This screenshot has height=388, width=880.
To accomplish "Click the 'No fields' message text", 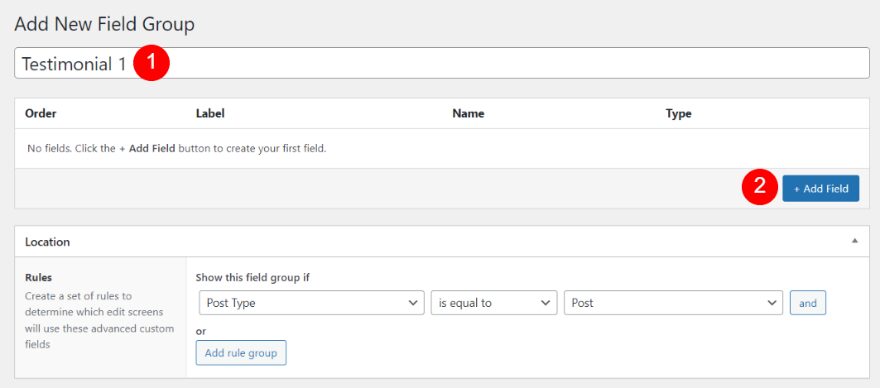I will coord(176,149).
